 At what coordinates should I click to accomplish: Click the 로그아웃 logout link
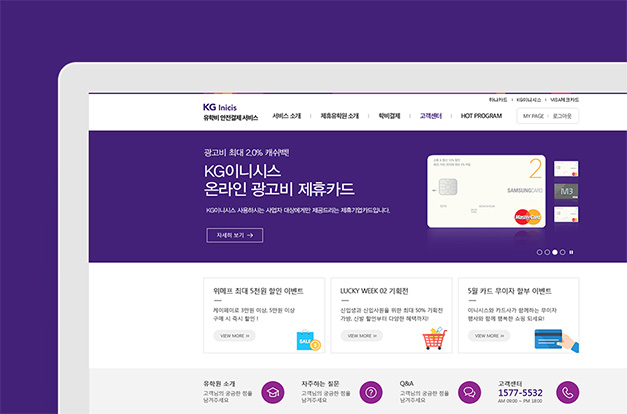tap(562, 116)
